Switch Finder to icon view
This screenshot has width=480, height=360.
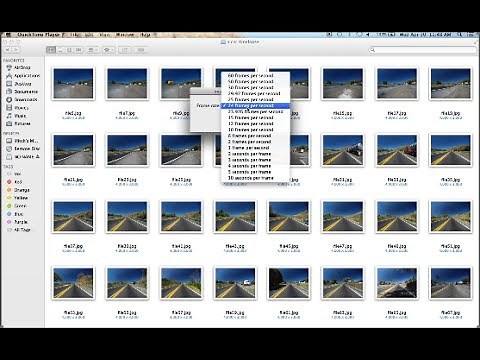tap(51, 50)
